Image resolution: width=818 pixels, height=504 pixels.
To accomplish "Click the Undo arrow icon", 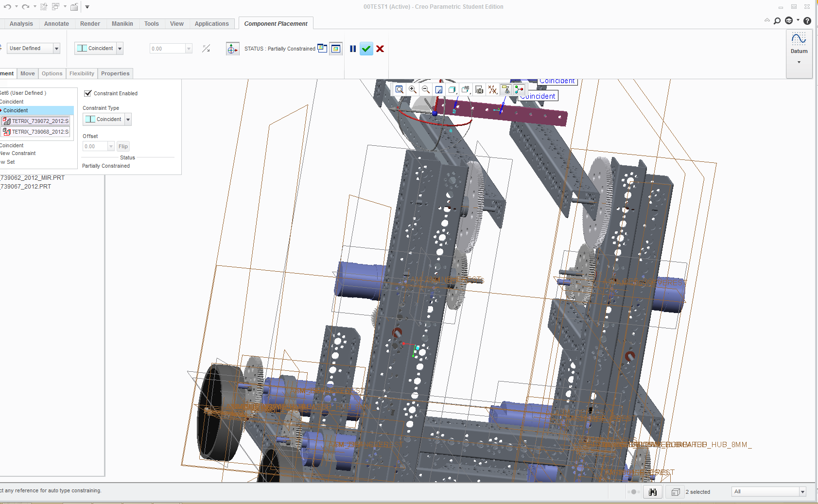I will pyautogui.click(x=7, y=7).
